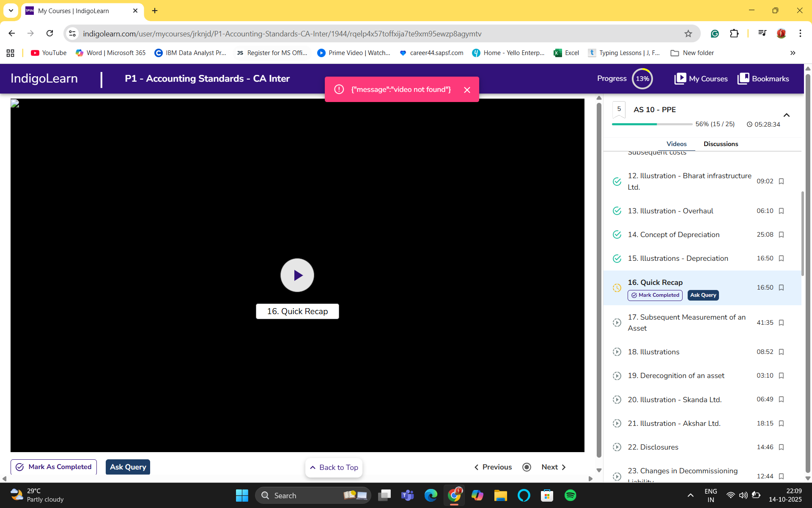Viewport: 812px width, 508px height.
Task: Switch to the Discussions tab
Action: 721,144
